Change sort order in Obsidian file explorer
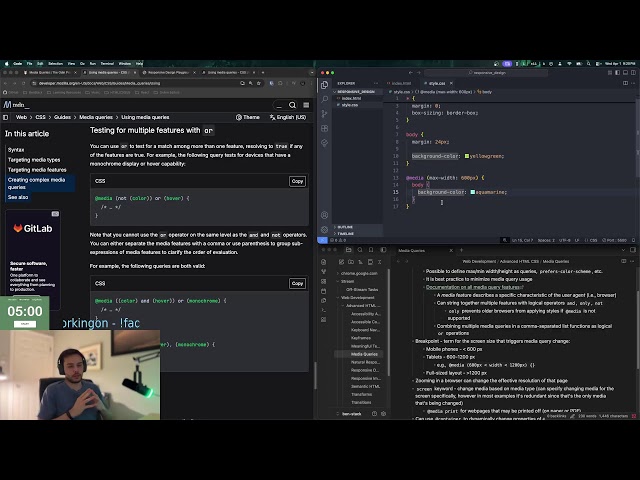The width and height of the screenshot is (640, 480). click(360, 262)
